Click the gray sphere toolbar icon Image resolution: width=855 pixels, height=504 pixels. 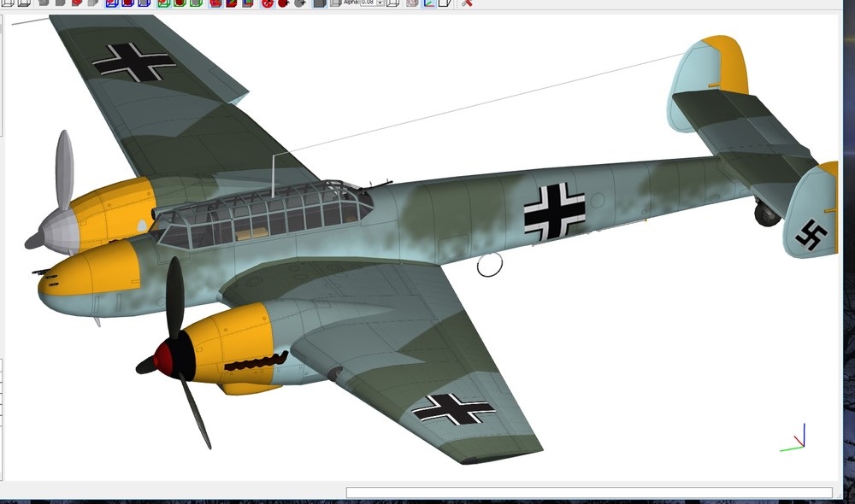[300, 3]
